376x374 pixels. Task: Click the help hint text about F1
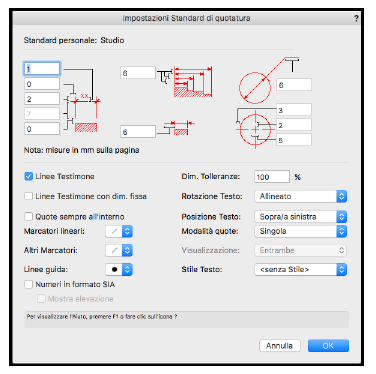click(x=102, y=317)
